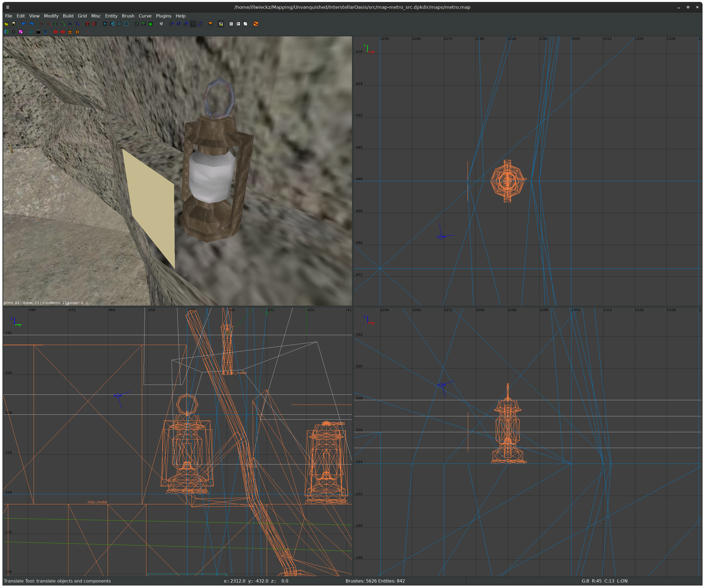Image resolution: width=705 pixels, height=588 pixels.
Task: Flip selection along the x-axis
Action: pos(41,24)
